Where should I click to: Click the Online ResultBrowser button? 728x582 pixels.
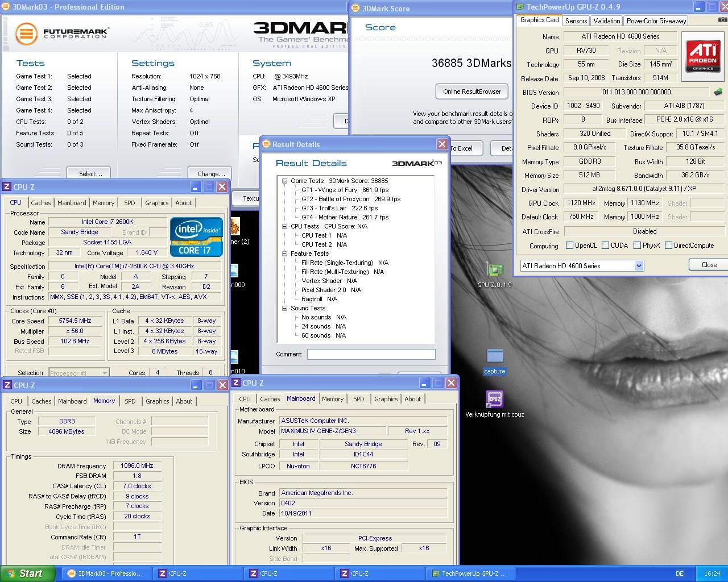[472, 92]
